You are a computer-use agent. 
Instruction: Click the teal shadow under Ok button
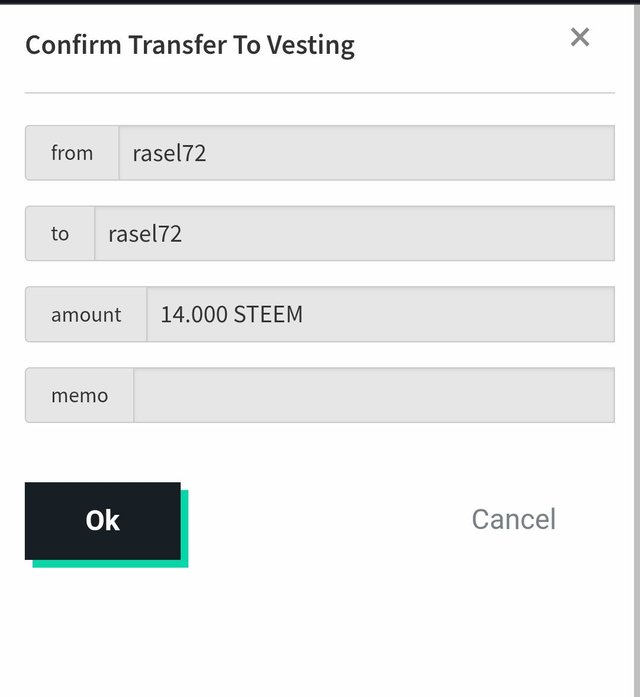click(110, 564)
